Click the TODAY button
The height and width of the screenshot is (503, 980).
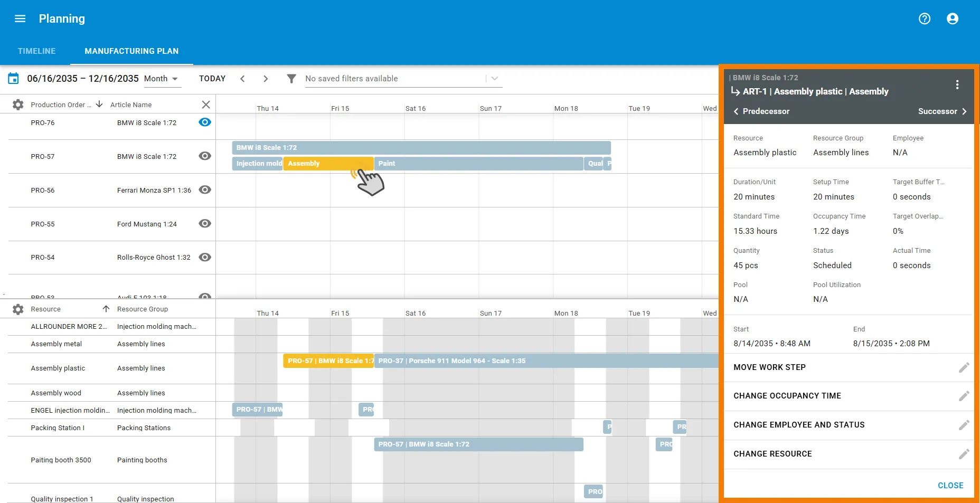212,79
